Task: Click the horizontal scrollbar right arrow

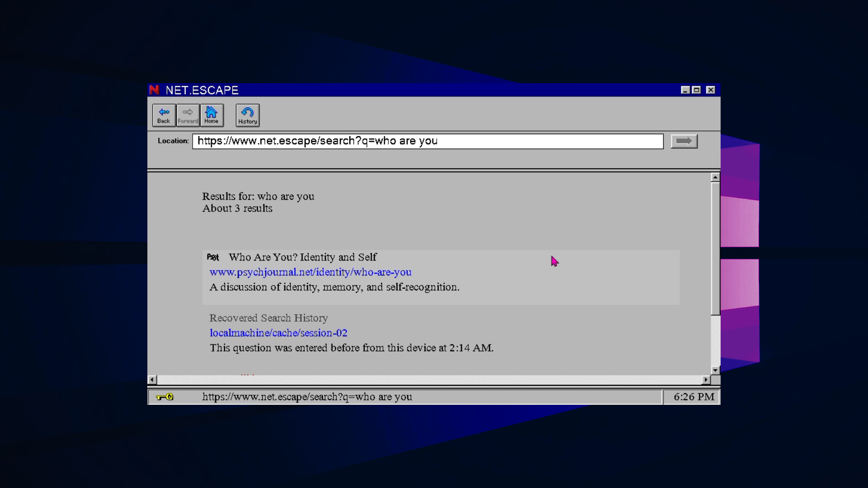Action: tap(706, 380)
